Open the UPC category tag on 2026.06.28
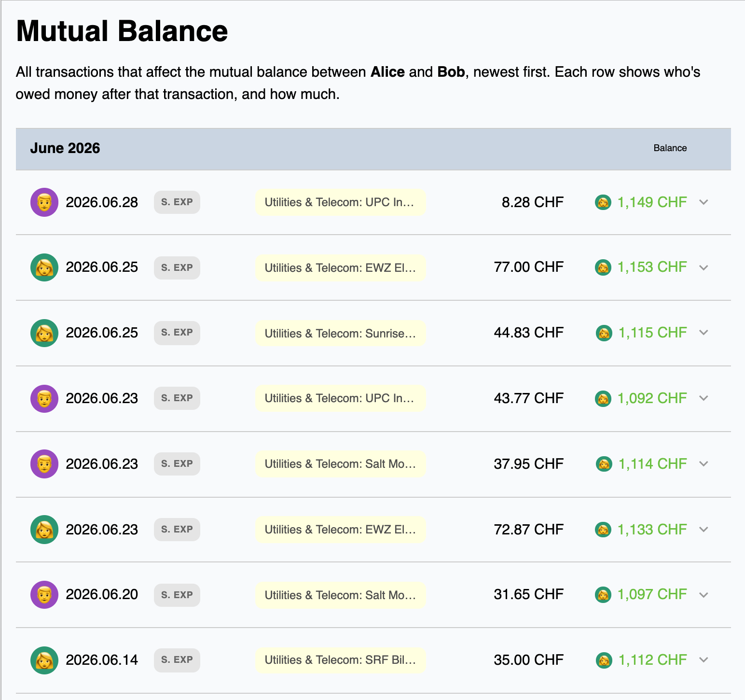745x700 pixels. [341, 202]
